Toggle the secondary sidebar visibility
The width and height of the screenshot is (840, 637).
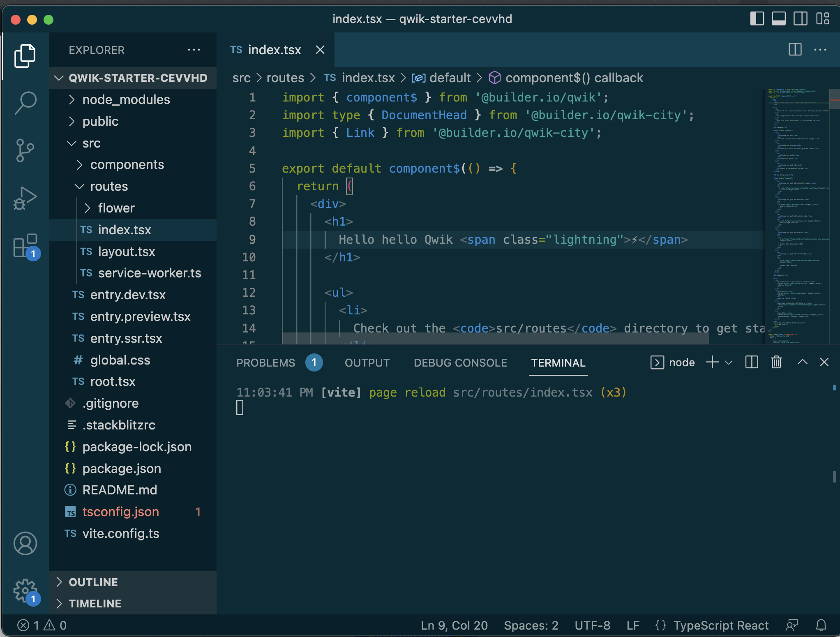[x=800, y=18]
